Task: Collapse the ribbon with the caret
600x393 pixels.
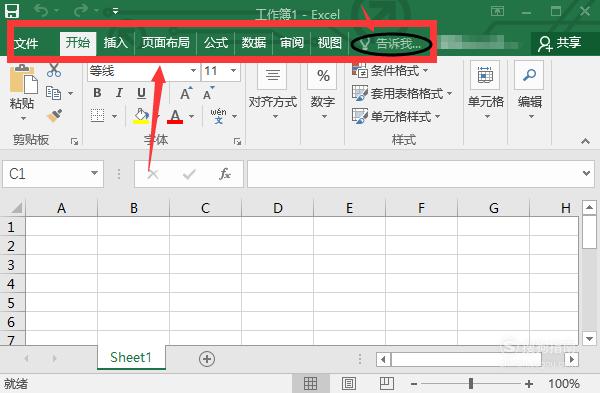Action: pos(585,141)
